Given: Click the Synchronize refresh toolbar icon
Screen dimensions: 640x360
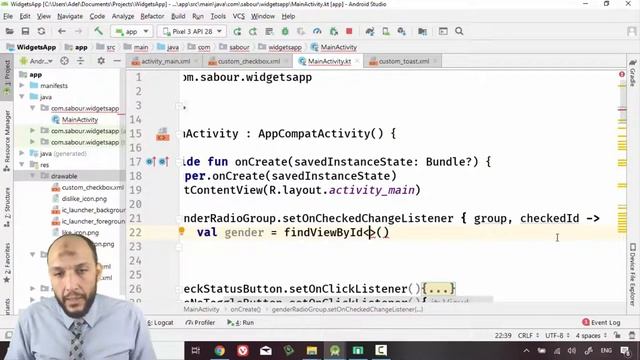Looking at the screenshot, I should coord(41,31).
